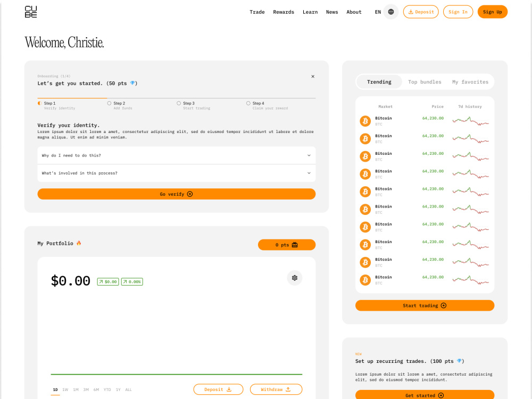Click the Sign Up button
The height and width of the screenshot is (399, 532).
(x=492, y=12)
